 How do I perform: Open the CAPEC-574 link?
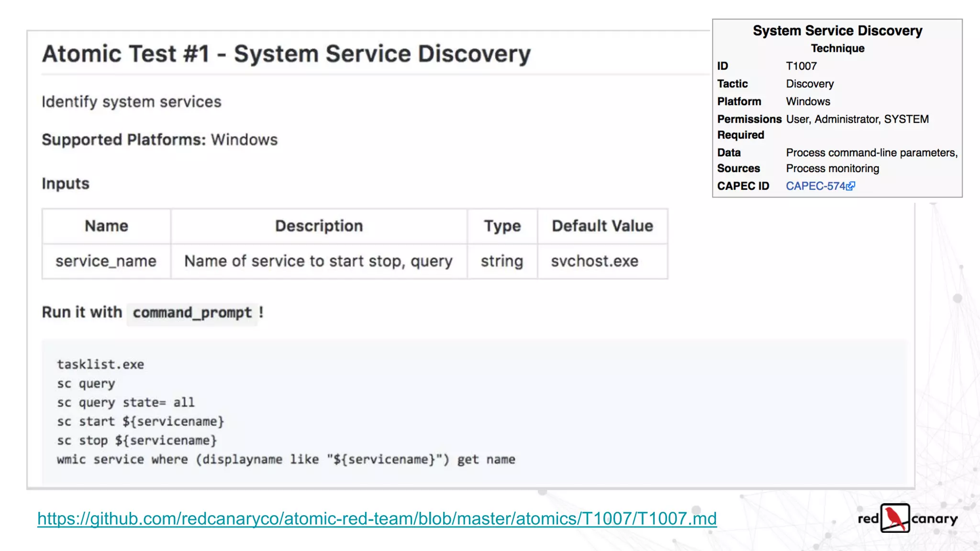[x=815, y=186]
